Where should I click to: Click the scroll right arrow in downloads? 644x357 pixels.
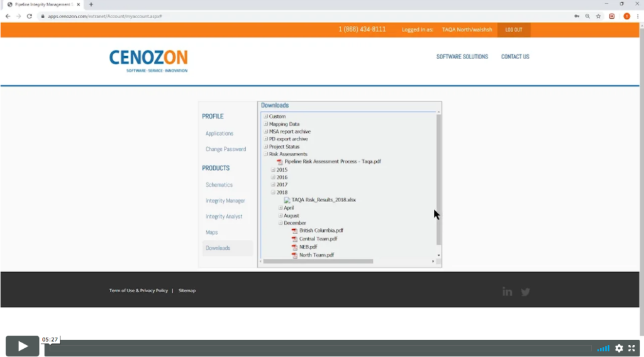pyautogui.click(x=433, y=261)
